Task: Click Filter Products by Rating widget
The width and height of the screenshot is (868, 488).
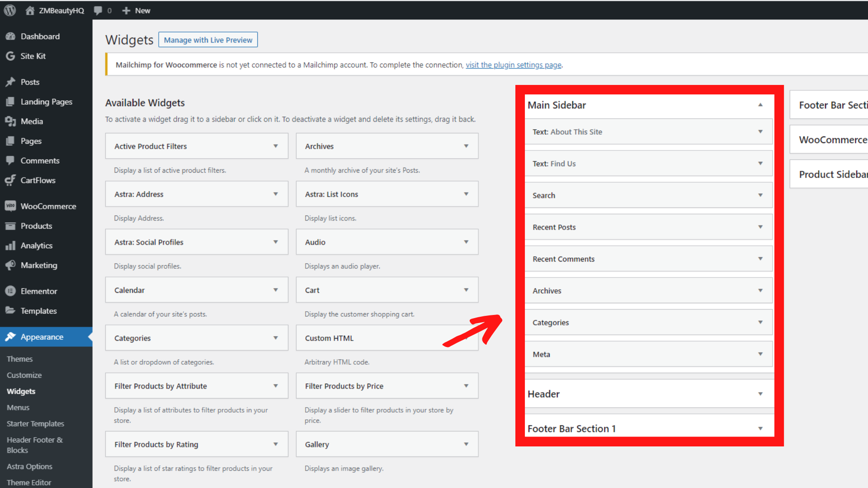Action: point(197,444)
